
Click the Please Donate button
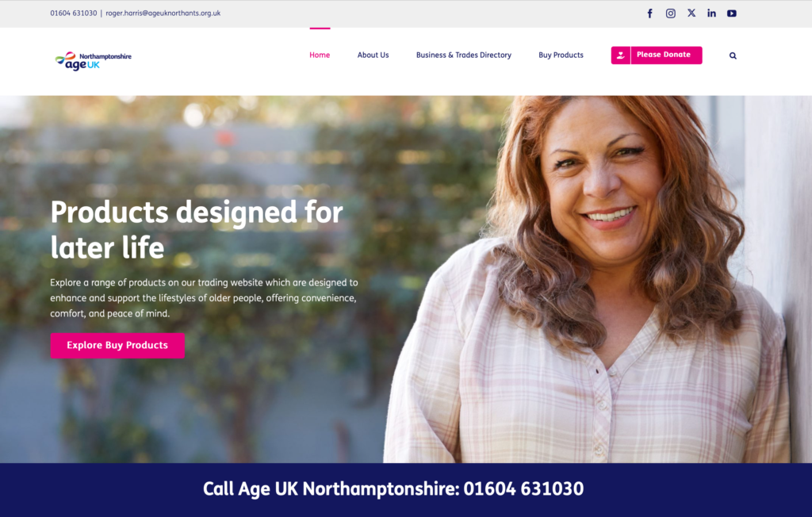pyautogui.click(x=657, y=55)
